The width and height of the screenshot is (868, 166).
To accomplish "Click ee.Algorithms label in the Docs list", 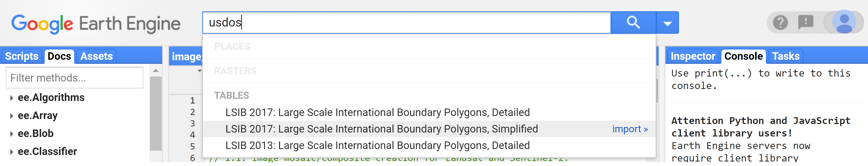I will (x=51, y=98).
